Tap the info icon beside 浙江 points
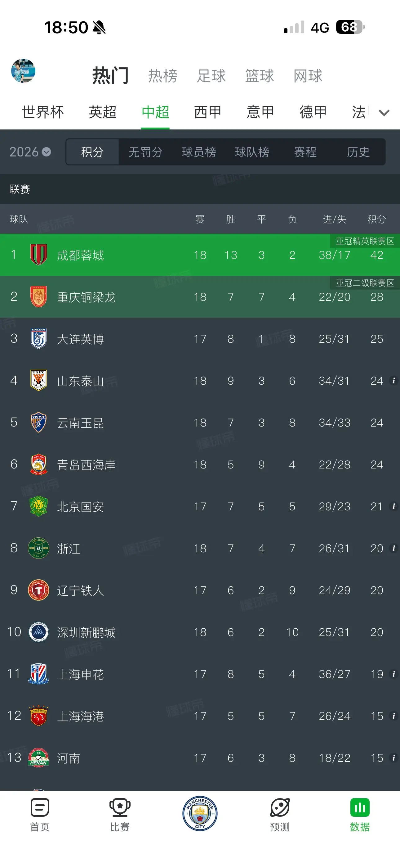Viewport: 400px width, 868px height. point(393,548)
